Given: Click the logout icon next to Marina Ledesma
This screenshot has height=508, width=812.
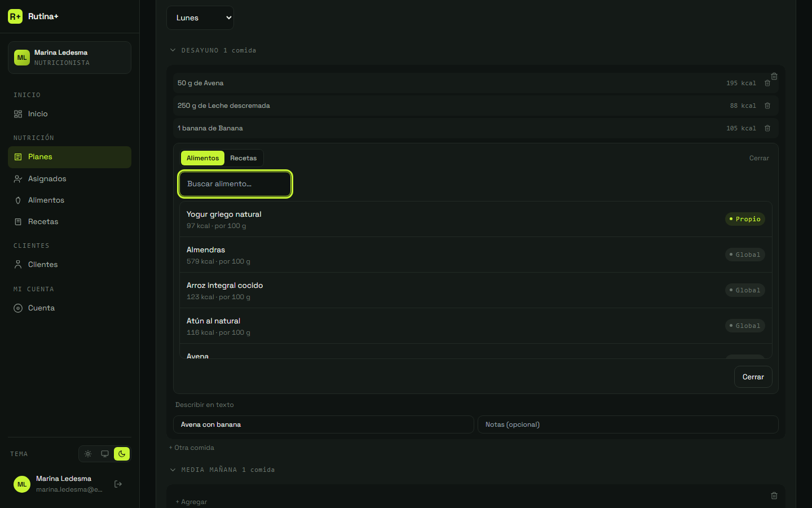Looking at the screenshot, I should point(118,484).
